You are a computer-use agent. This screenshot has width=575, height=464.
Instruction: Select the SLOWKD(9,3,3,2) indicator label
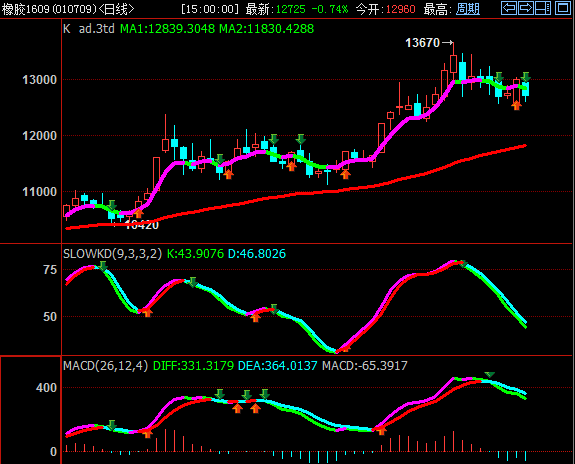click(113, 253)
